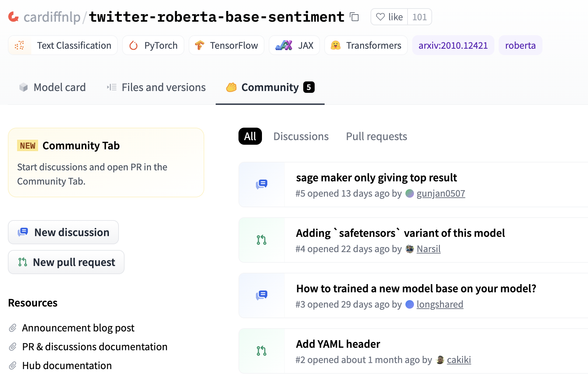The width and height of the screenshot is (588, 389).
Task: Click the Text Classification dots icon
Action: [20, 45]
